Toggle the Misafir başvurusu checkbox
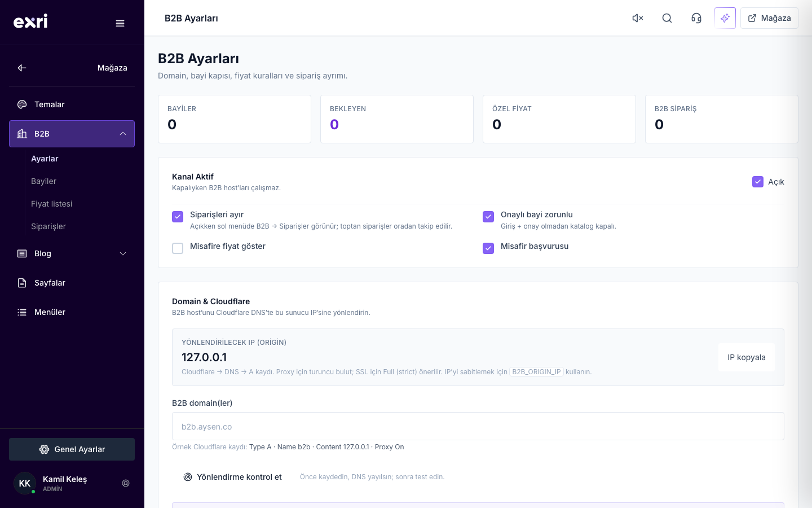The image size is (812, 508). click(x=488, y=248)
